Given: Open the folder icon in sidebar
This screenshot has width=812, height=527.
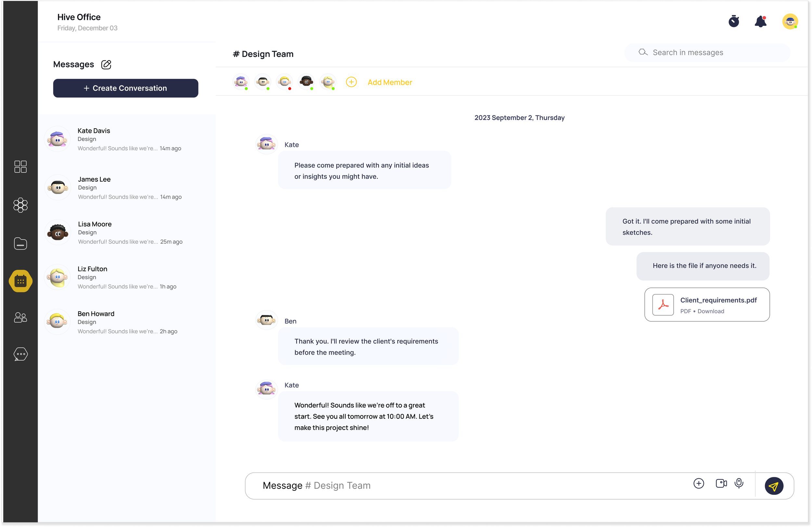Looking at the screenshot, I should click(x=20, y=244).
